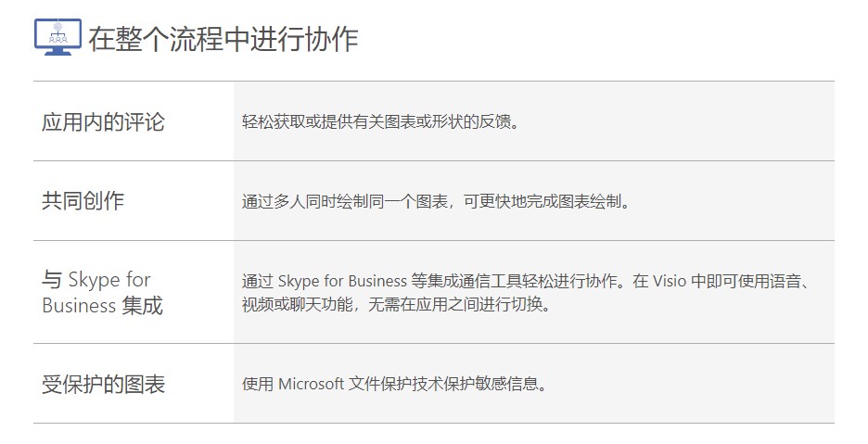Image resolution: width=868 pixels, height=444 pixels.
Task: Click the collaboration monitor icon beside heading
Action: 57,36
